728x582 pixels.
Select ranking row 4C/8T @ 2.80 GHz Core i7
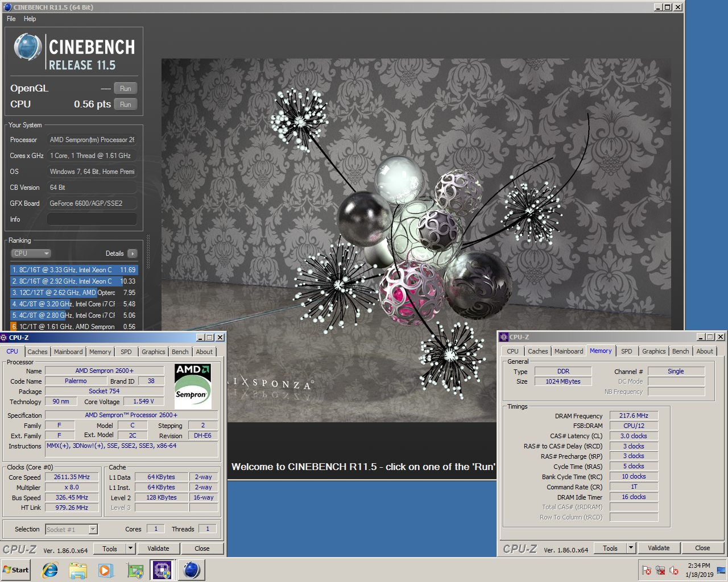click(x=74, y=315)
